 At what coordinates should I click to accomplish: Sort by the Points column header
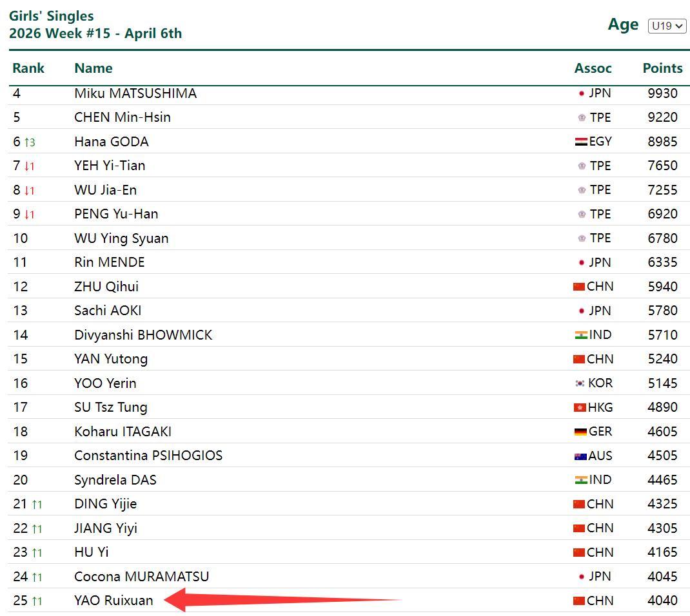[x=662, y=68]
